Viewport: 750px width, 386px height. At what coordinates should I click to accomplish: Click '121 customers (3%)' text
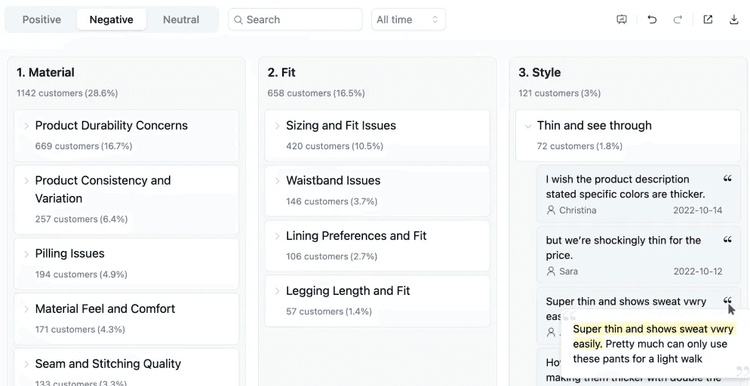560,93
